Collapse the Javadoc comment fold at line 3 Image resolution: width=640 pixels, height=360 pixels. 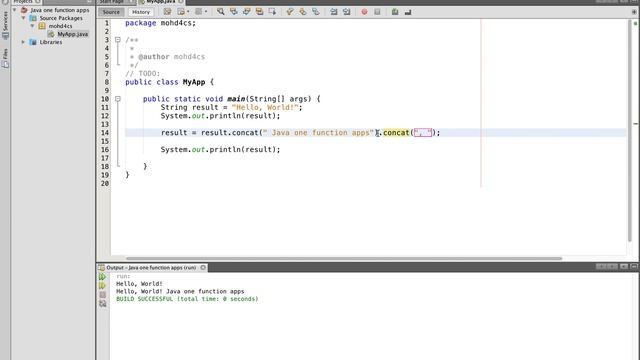(118, 40)
